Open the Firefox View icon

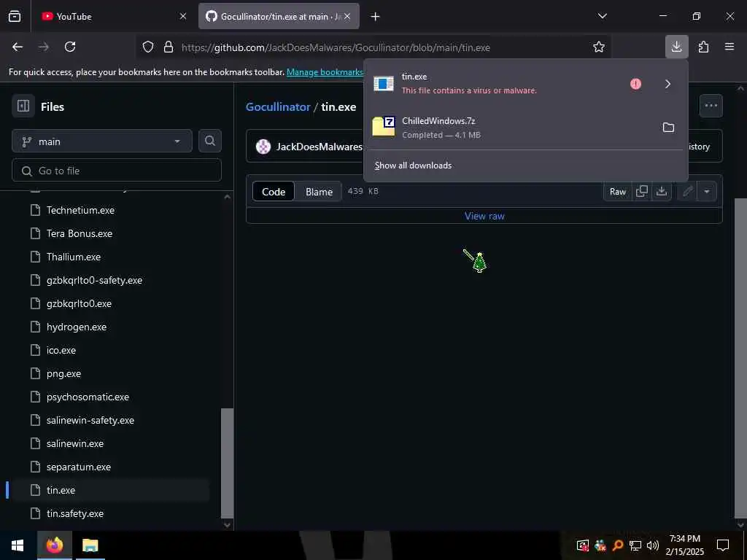[15, 16]
